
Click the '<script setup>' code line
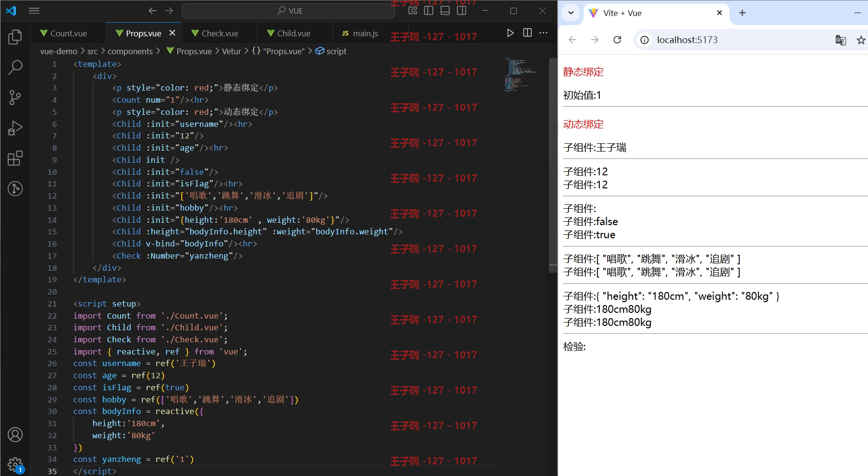point(107,304)
